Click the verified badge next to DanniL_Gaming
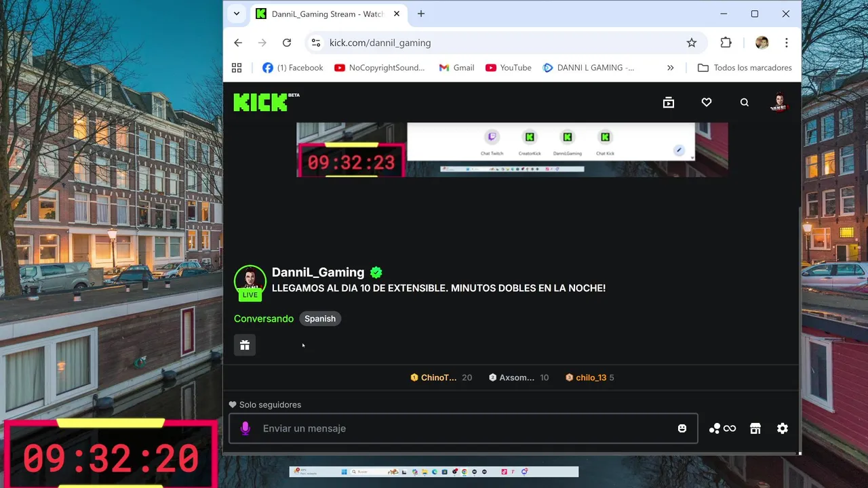868x488 pixels. point(376,272)
